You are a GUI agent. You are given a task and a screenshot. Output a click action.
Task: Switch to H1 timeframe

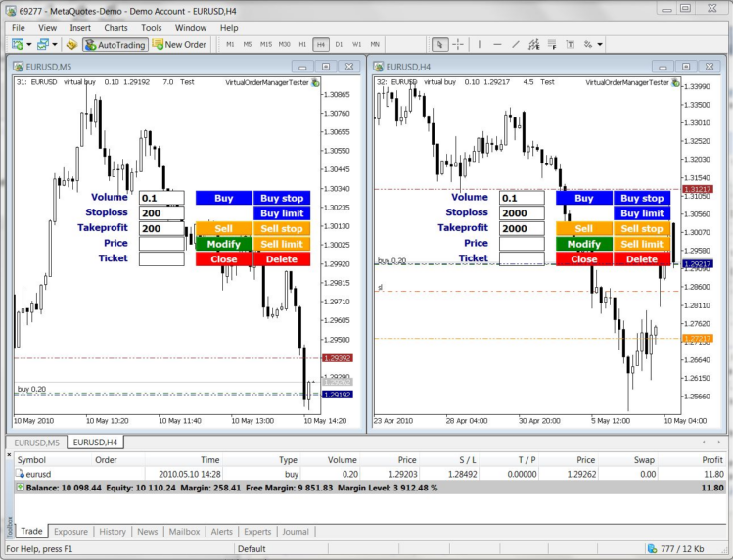point(302,44)
